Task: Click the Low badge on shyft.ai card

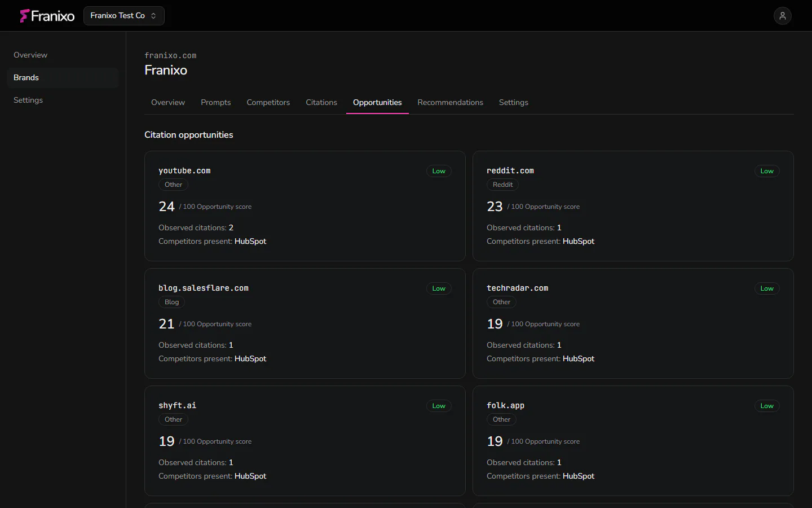Action: click(439, 406)
